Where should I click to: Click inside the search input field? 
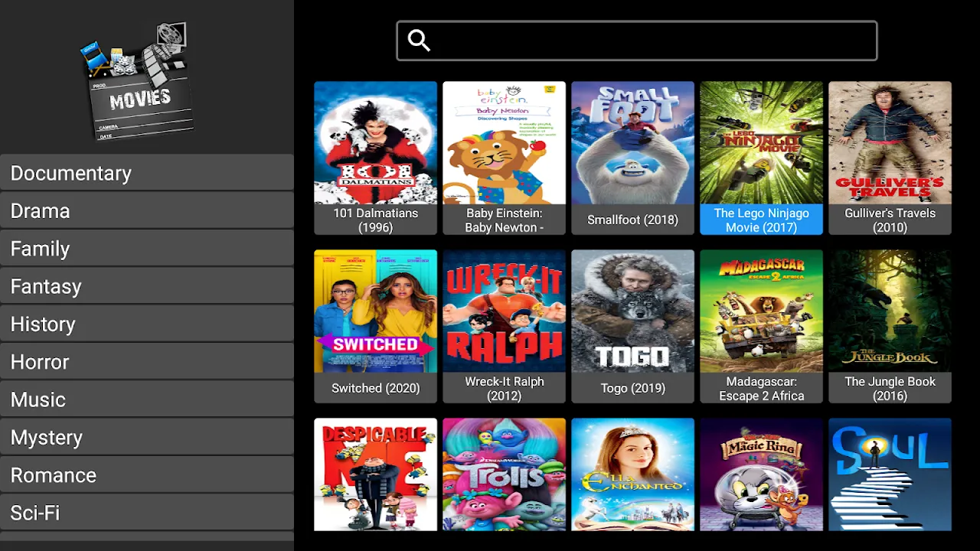637,41
